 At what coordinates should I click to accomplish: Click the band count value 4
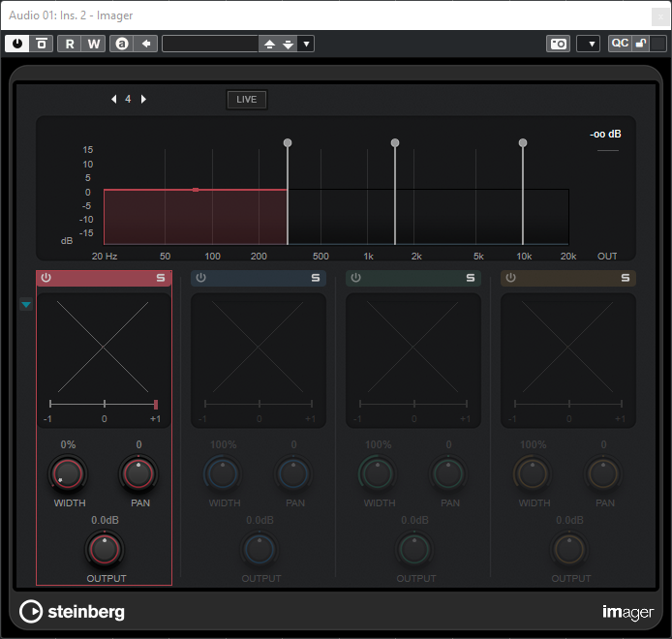128,99
